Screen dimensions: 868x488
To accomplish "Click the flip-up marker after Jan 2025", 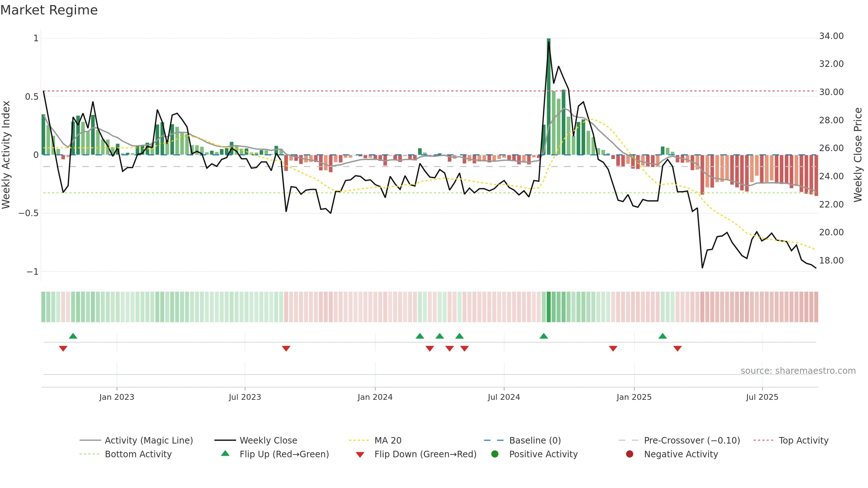I will point(663,336).
